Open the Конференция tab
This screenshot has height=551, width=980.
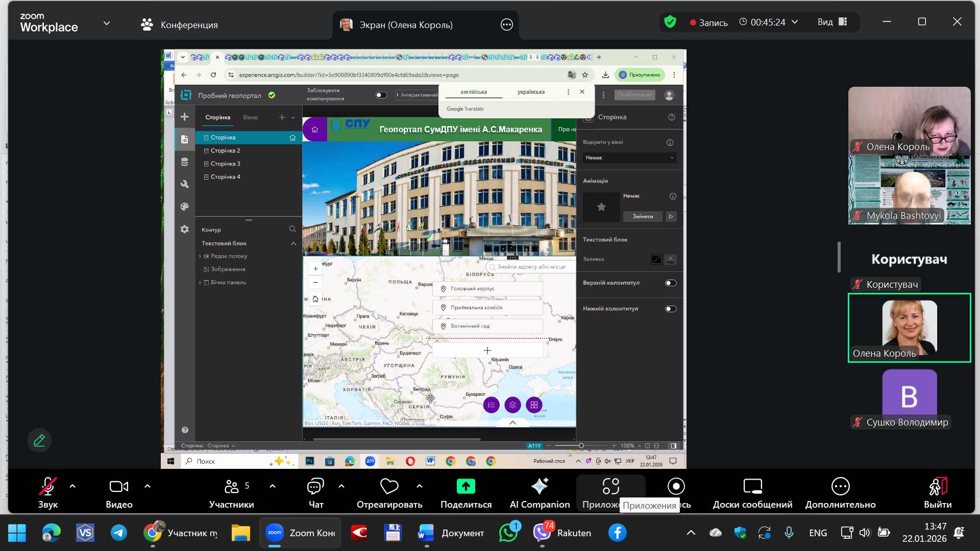pyautogui.click(x=179, y=24)
